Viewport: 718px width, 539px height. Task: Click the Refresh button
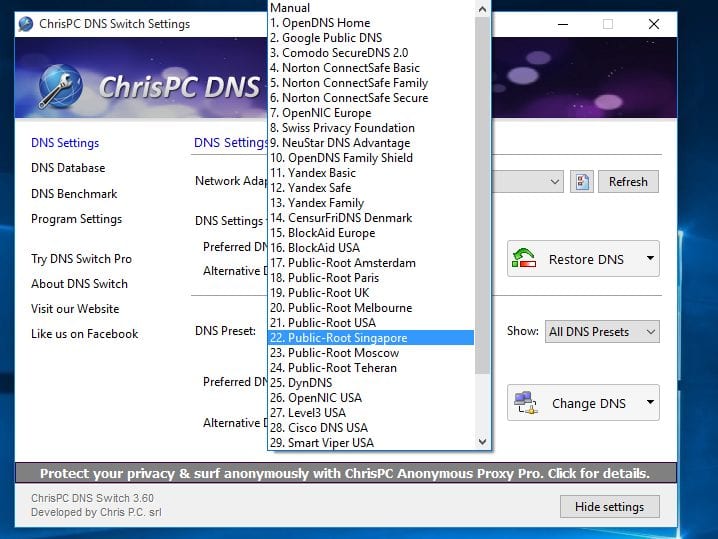click(628, 182)
